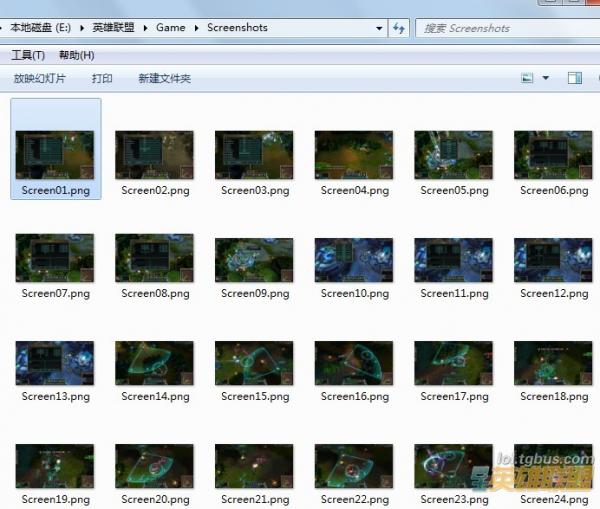Open the 帮助(H) menu
The height and width of the screenshot is (509, 600).
pyautogui.click(x=77, y=55)
